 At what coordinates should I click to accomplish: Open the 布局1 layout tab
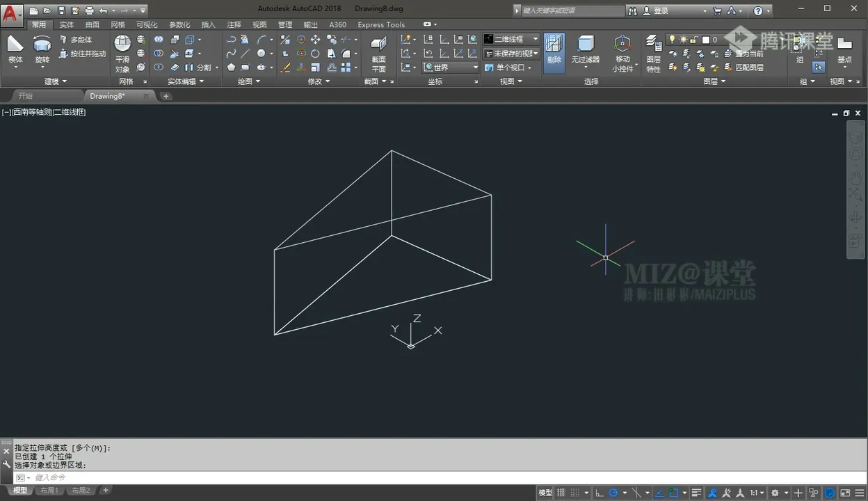[49, 491]
